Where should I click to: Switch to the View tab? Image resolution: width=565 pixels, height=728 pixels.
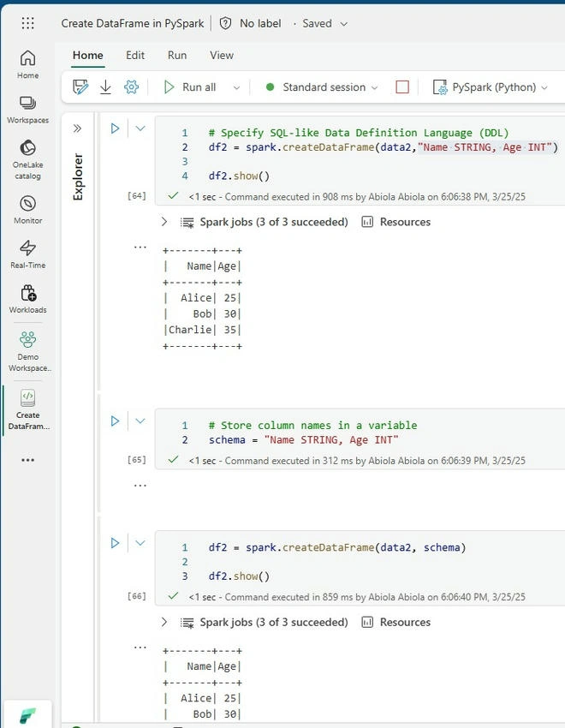tap(222, 56)
